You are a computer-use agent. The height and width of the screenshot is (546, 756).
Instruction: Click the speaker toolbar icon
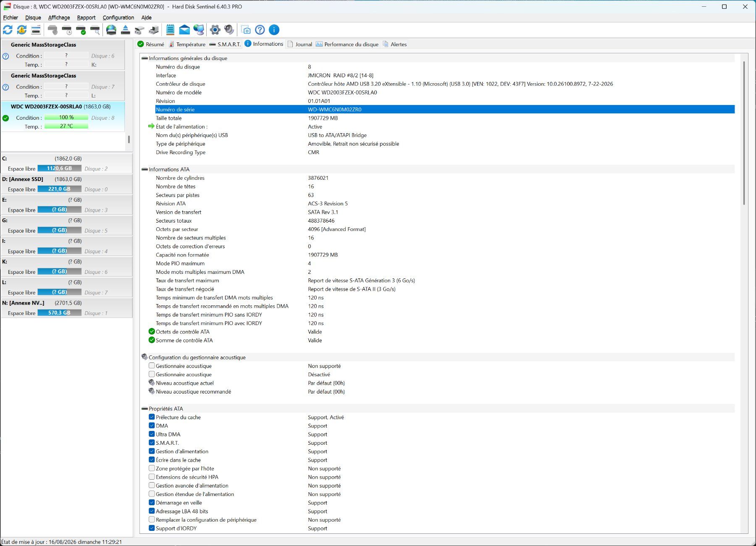[229, 30]
